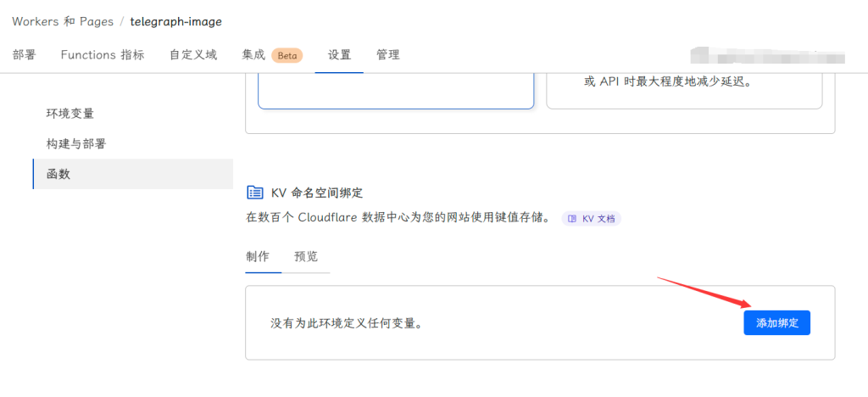Switch to the Functions 指标 tab
The height and width of the screenshot is (397, 868).
(103, 55)
